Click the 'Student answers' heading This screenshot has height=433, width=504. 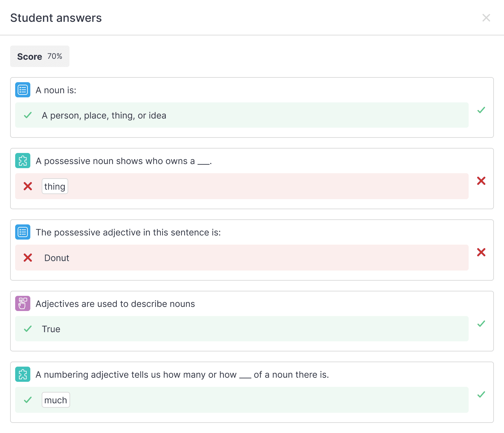click(56, 18)
